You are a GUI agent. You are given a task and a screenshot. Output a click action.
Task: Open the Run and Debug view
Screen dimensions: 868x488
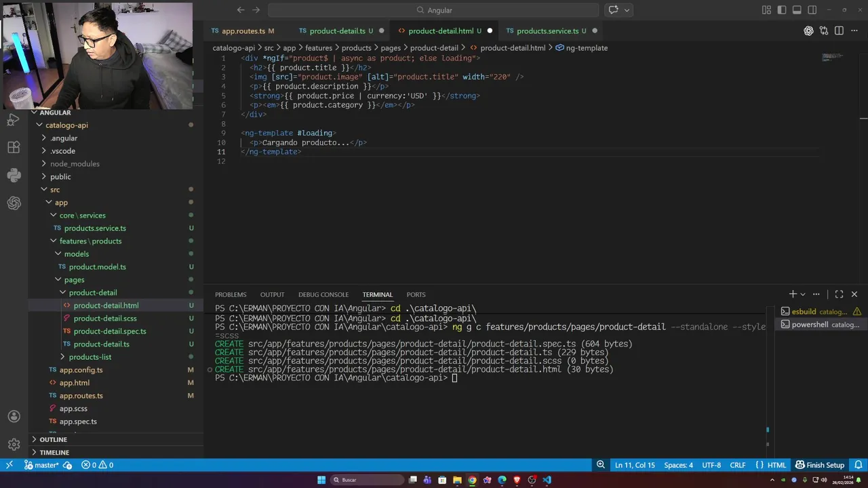click(14, 120)
